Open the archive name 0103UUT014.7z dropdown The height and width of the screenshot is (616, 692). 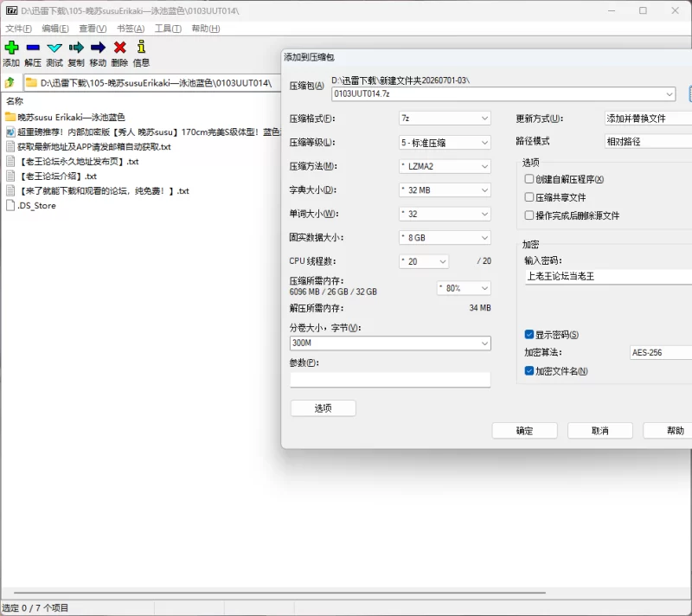pyautogui.click(x=503, y=94)
